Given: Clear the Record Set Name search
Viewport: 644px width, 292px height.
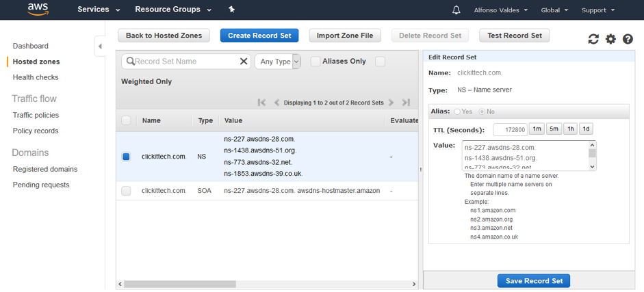Looking at the screenshot, I should [x=244, y=62].
